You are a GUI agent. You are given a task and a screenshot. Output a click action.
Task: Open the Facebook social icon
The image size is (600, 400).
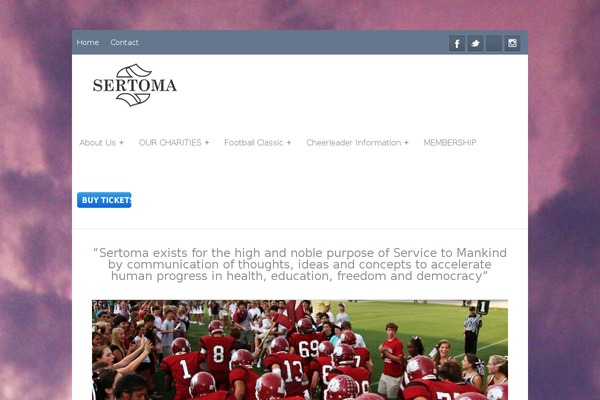pos(457,43)
